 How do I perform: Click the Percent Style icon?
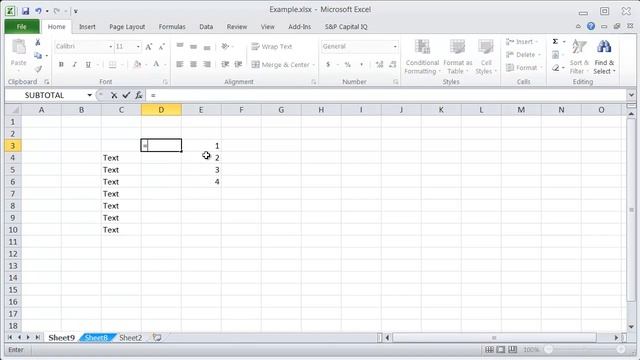click(347, 64)
